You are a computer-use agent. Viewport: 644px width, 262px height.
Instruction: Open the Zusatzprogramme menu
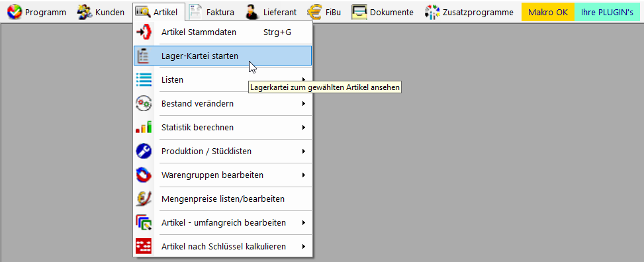469,12
